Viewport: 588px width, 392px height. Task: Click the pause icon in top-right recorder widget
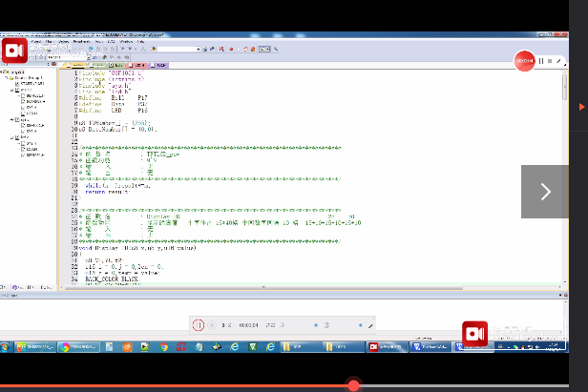click(x=541, y=61)
